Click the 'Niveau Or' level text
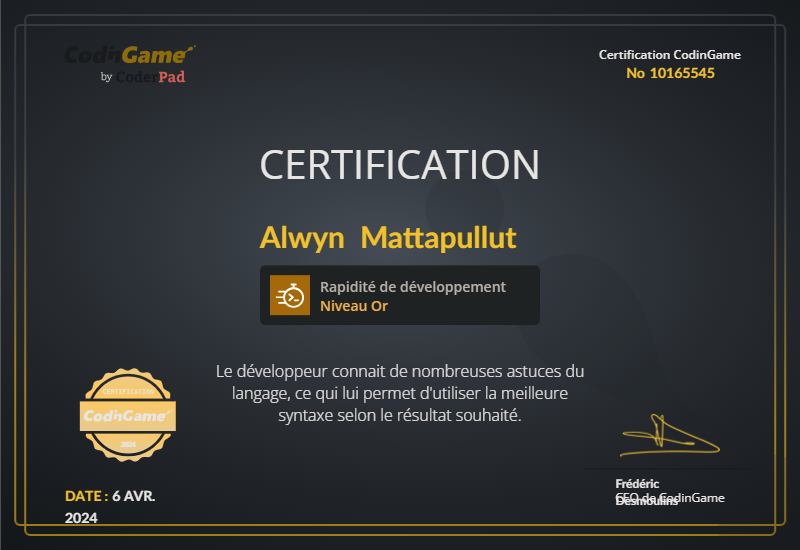 [353, 306]
